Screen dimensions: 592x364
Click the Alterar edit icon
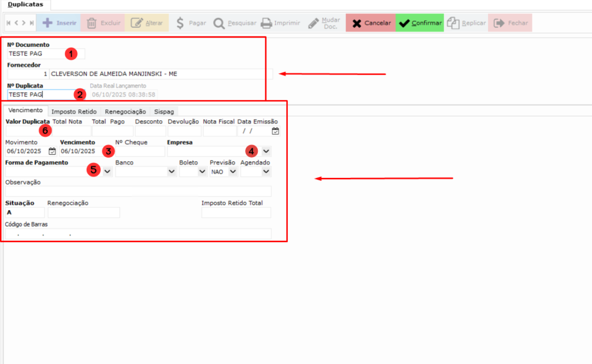[136, 23]
